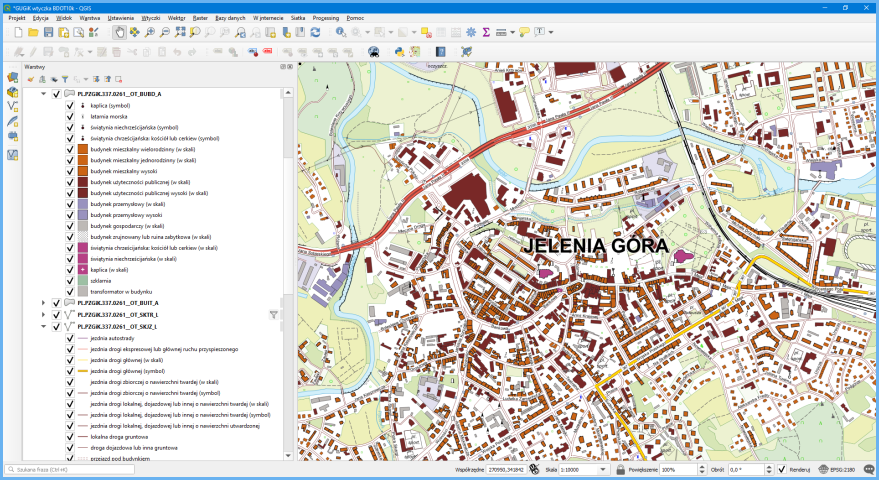Open the Python console icon
879x480 pixels.
click(398, 51)
